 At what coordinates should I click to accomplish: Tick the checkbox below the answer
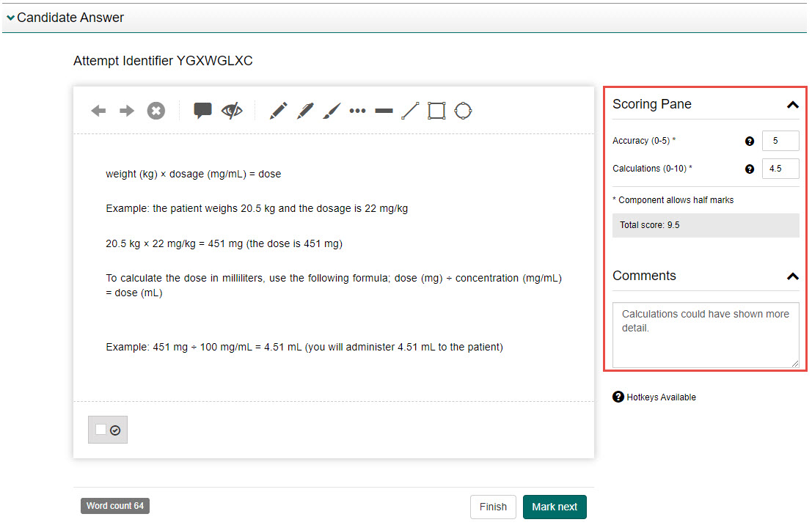pyautogui.click(x=101, y=430)
